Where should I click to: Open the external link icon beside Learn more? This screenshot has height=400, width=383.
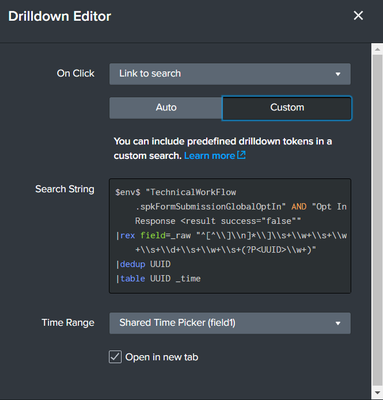(x=241, y=155)
